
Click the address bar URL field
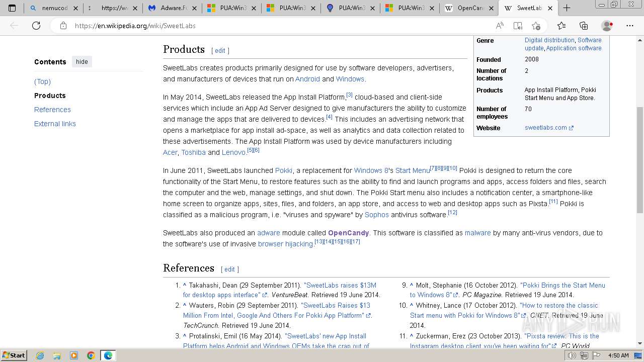[x=282, y=26]
